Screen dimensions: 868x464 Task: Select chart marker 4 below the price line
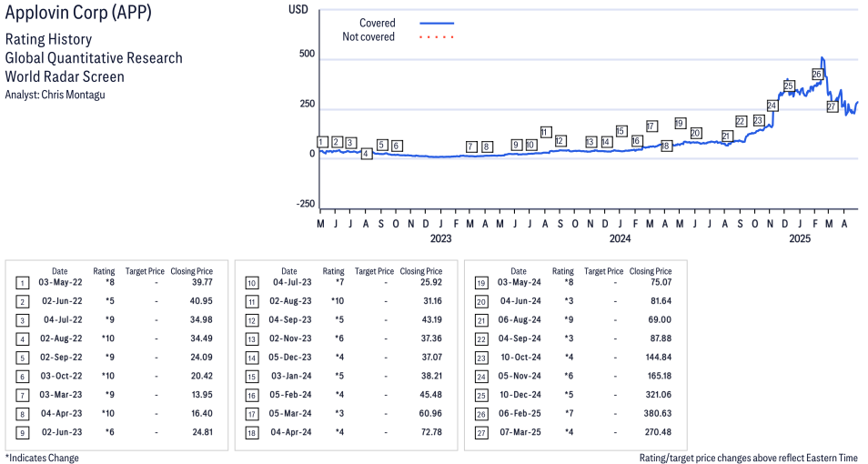(x=366, y=154)
